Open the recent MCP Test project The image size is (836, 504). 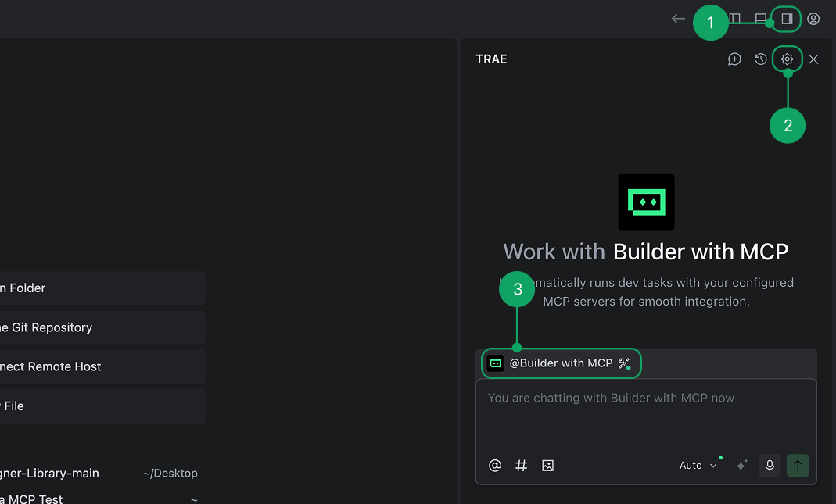(x=31, y=499)
